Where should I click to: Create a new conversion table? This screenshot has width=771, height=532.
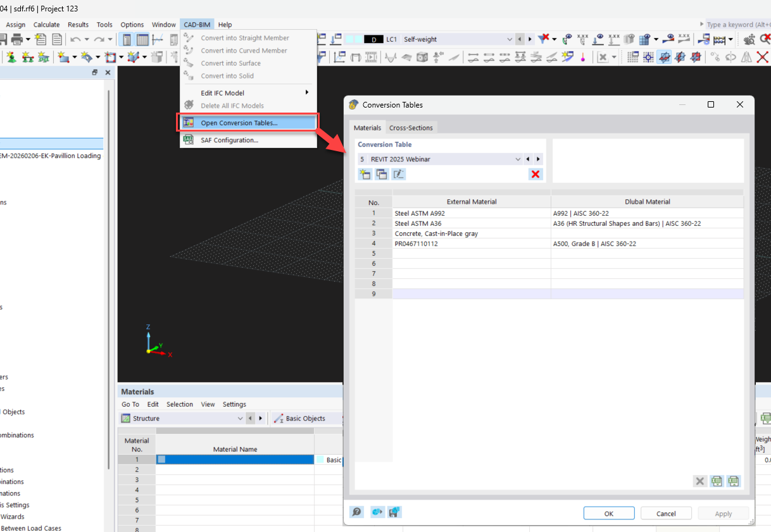[365, 174]
